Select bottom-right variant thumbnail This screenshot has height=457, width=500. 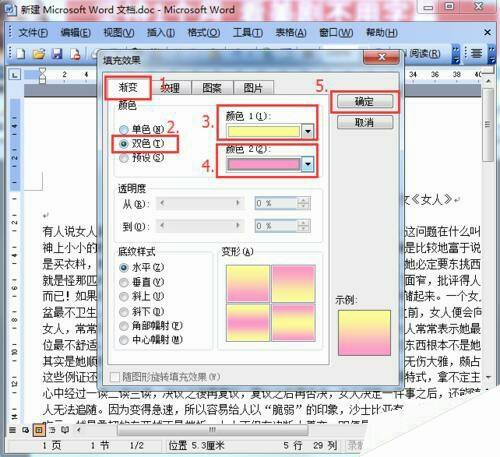coord(293,322)
